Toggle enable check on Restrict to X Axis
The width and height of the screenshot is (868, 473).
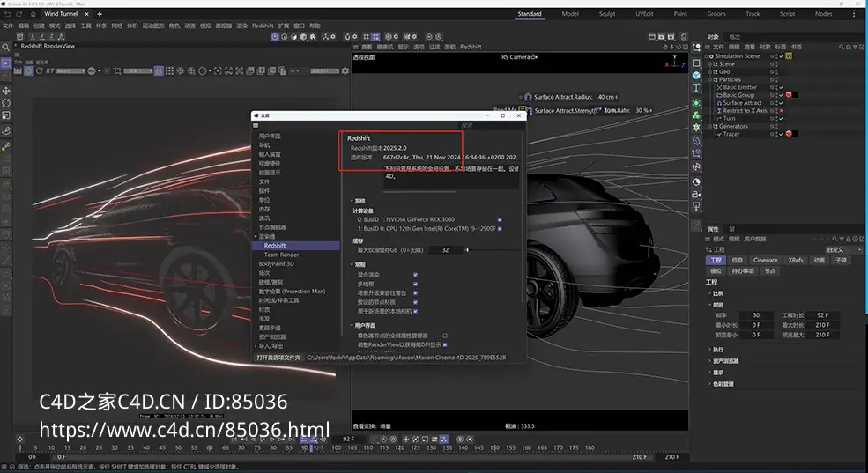[x=781, y=111]
